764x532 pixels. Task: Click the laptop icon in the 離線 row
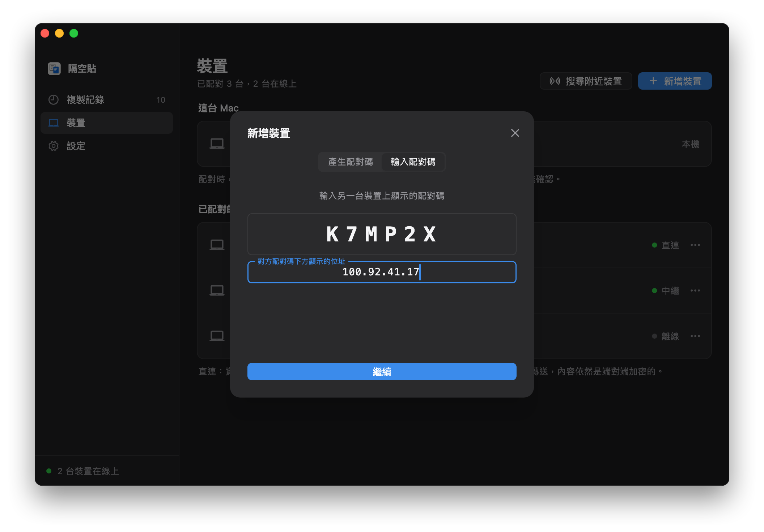coord(217,336)
